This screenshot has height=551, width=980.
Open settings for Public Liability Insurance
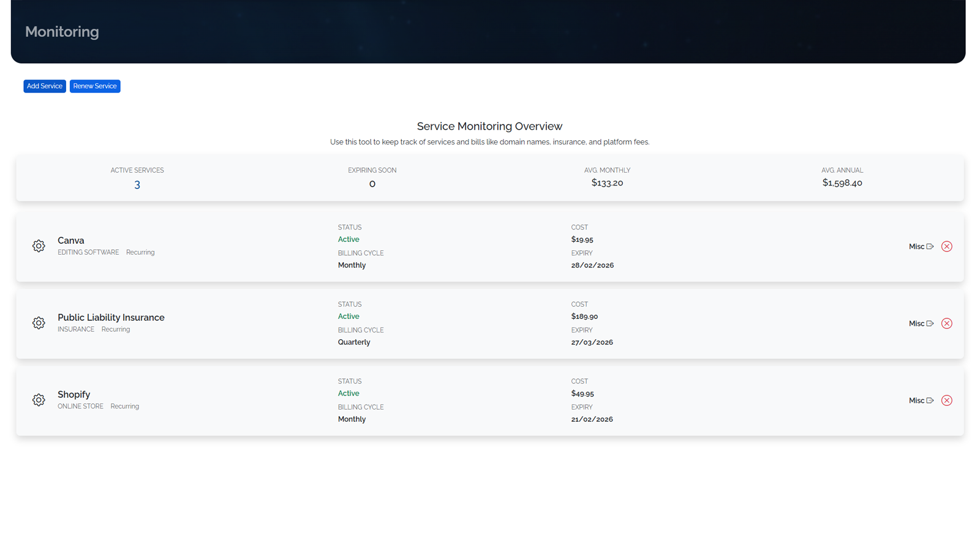click(38, 323)
